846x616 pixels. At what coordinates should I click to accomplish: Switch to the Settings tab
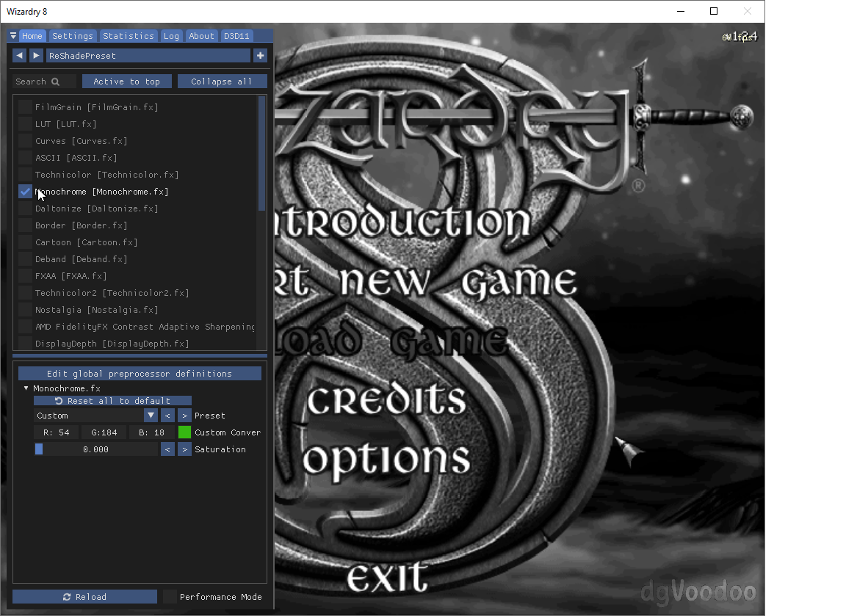(72, 35)
